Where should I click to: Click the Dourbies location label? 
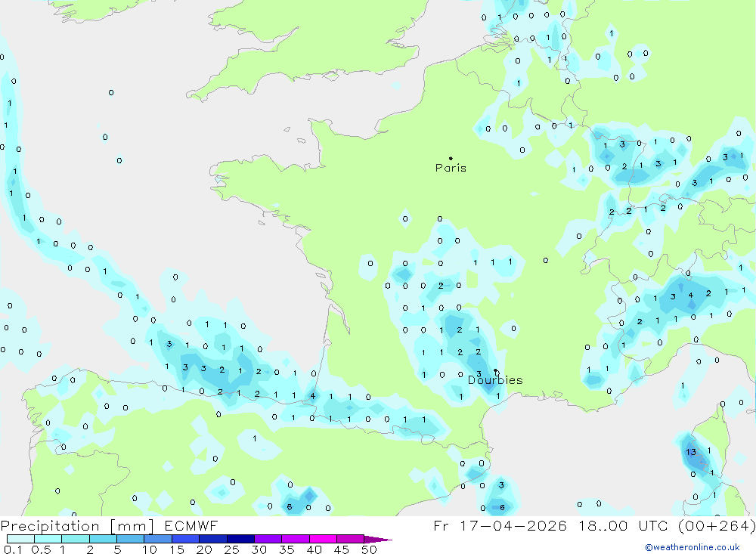495,380
